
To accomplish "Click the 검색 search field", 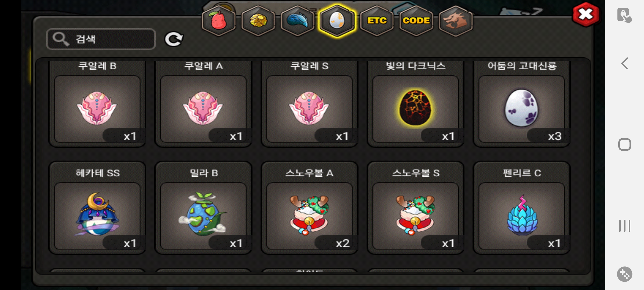I will (x=101, y=39).
